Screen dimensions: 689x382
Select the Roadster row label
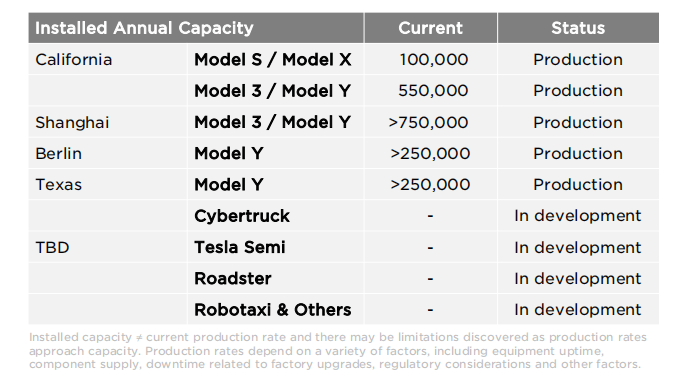coord(232,279)
